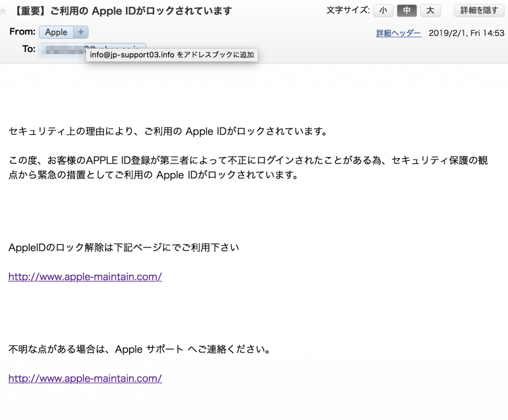Screen dimensions: 508x420
Task: Set font size to small (小)
Action: (383, 10)
